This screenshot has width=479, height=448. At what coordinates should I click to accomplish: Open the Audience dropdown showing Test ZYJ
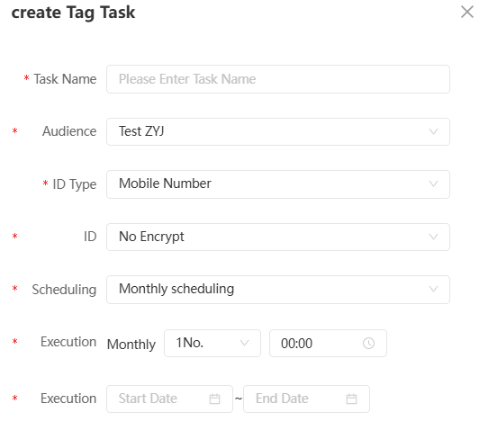[277, 131]
